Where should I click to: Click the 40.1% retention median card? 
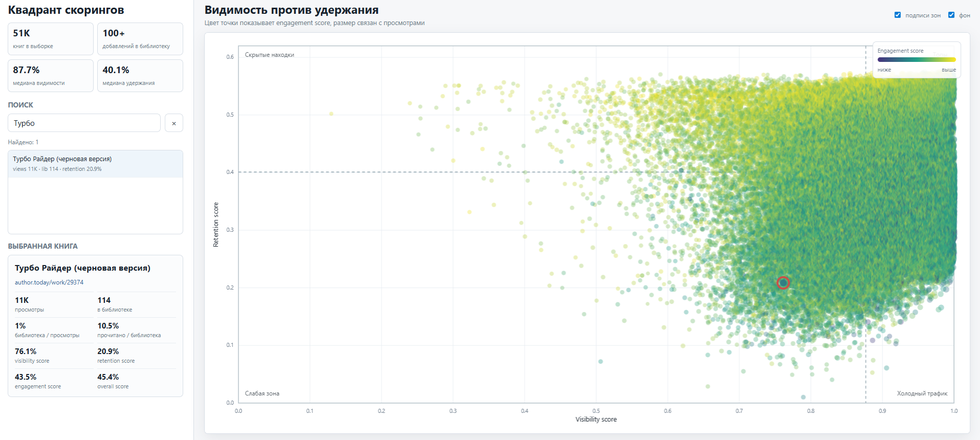pyautogui.click(x=140, y=76)
